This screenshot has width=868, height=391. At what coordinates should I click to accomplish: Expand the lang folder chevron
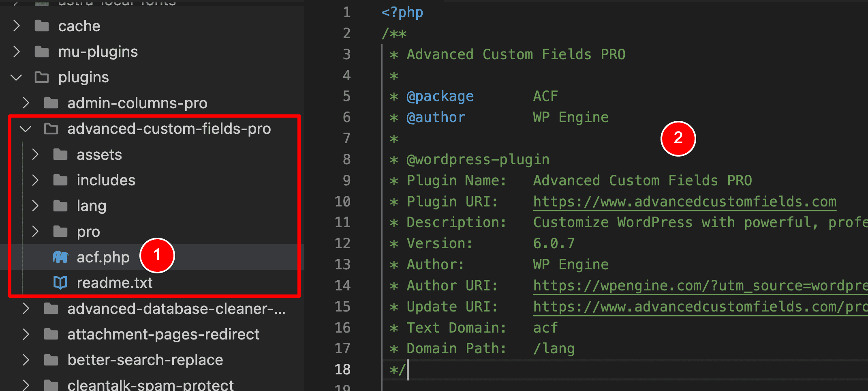click(35, 206)
